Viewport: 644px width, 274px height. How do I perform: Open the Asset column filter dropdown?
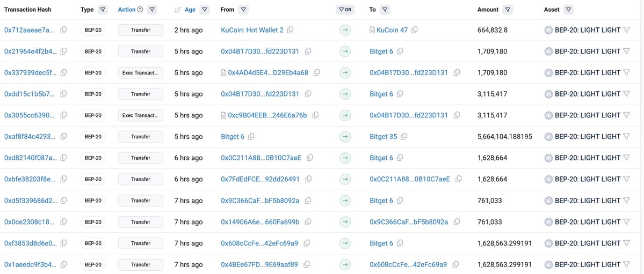569,10
